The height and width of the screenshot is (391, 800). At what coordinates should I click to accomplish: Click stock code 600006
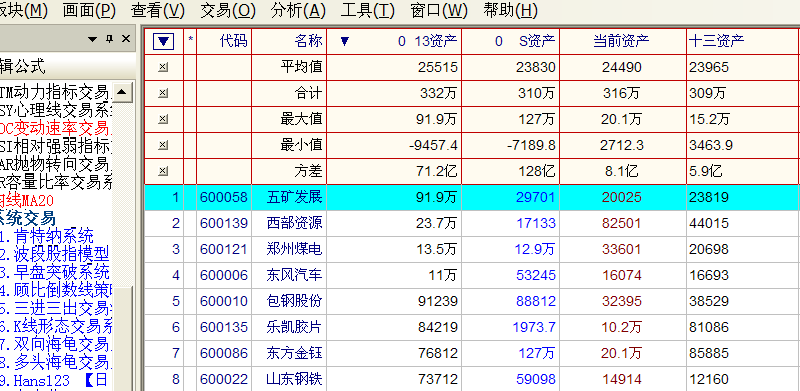click(224, 275)
